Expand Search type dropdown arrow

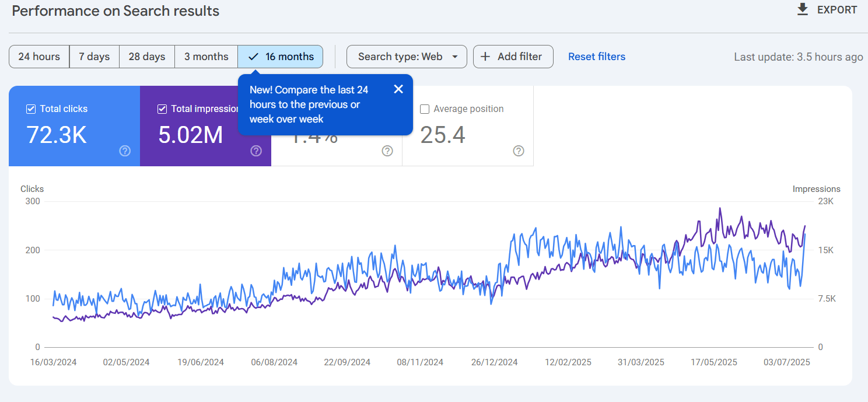455,57
